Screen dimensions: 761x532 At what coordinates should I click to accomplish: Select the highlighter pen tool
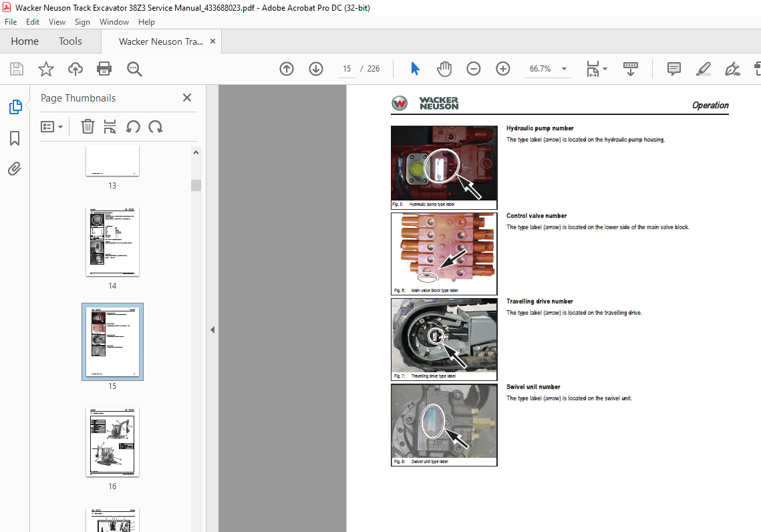point(704,69)
